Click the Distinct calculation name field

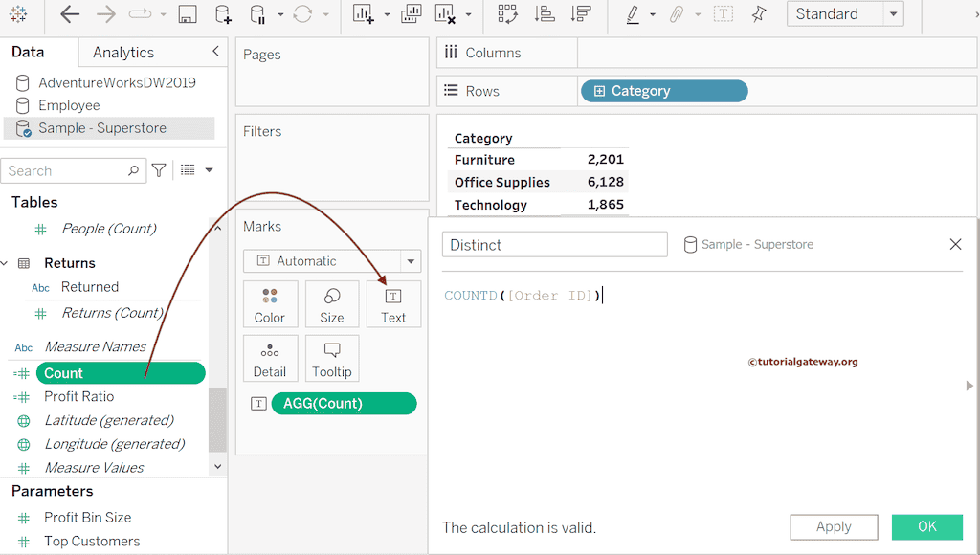click(x=554, y=244)
